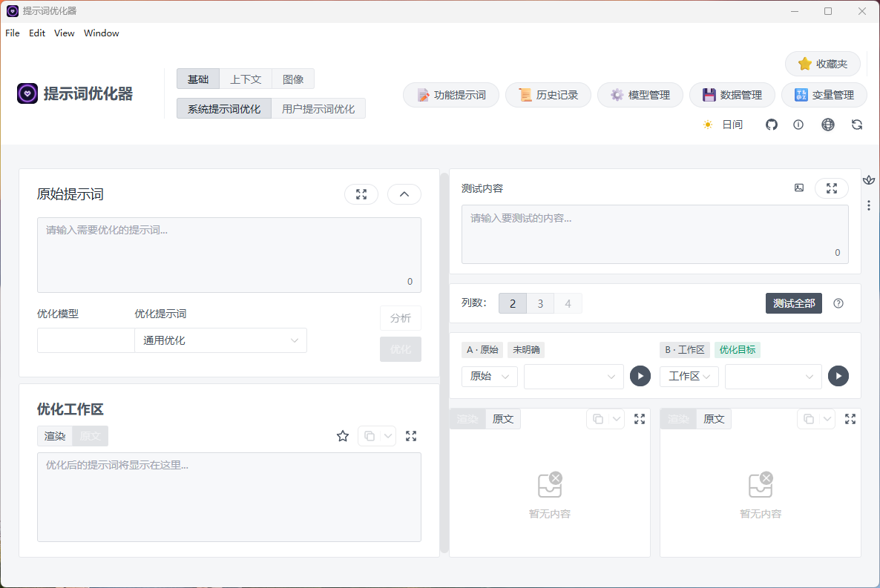Select 渲染 view in 优化工作区
880x588 pixels.
click(55, 436)
